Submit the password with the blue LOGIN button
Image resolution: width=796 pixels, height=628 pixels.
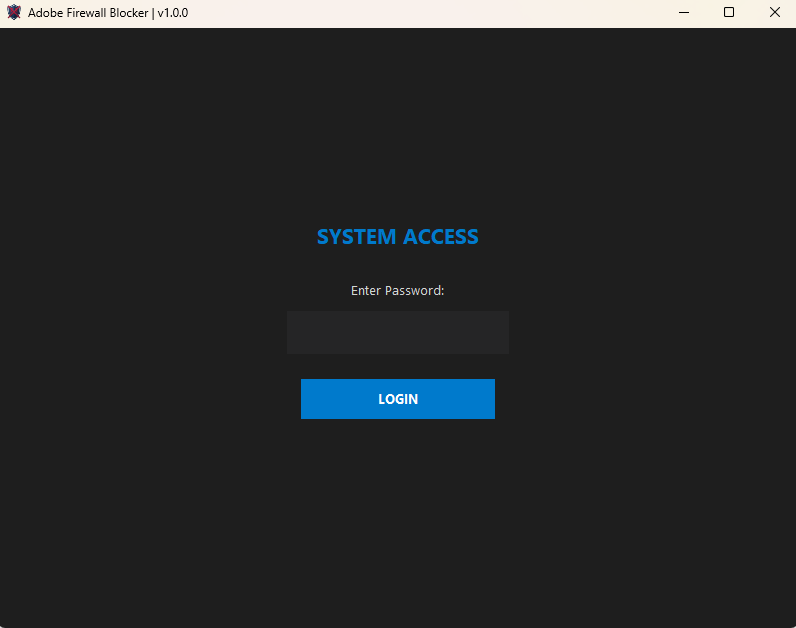[x=397, y=399]
